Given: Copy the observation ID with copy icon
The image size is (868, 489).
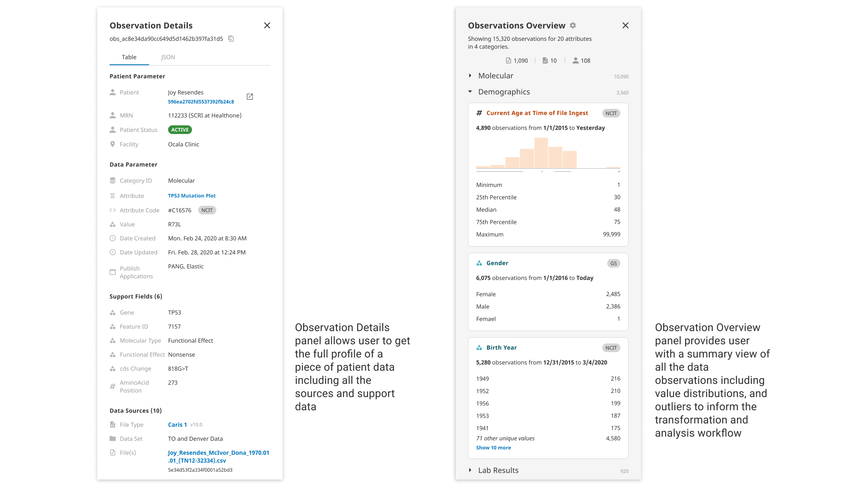Looking at the screenshot, I should (231, 39).
